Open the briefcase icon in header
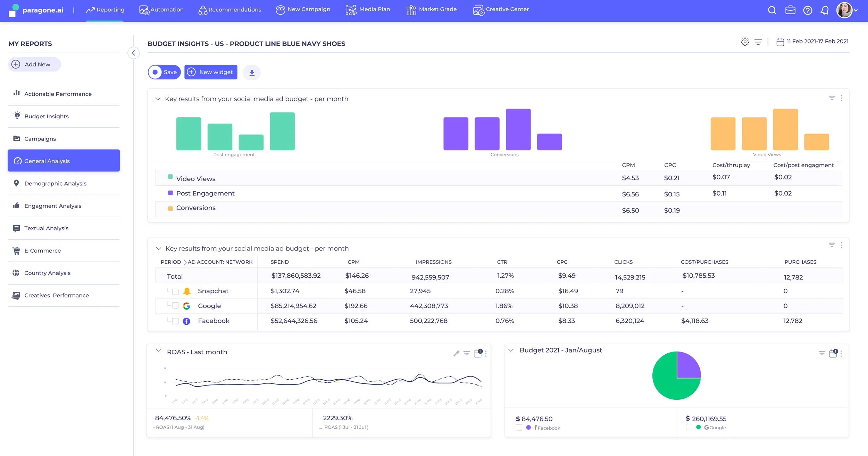Viewport: 868px width, 456px height. (790, 10)
